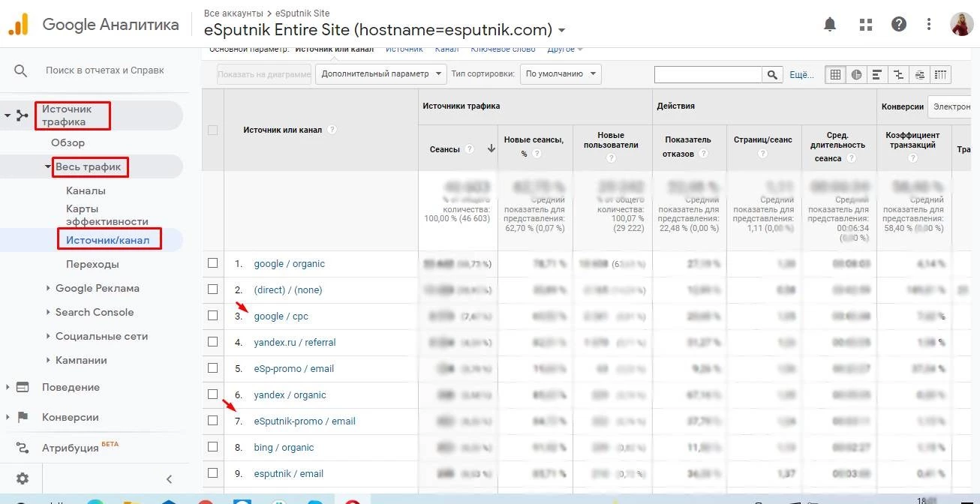Click the Атрибуция section icon

coord(23,448)
